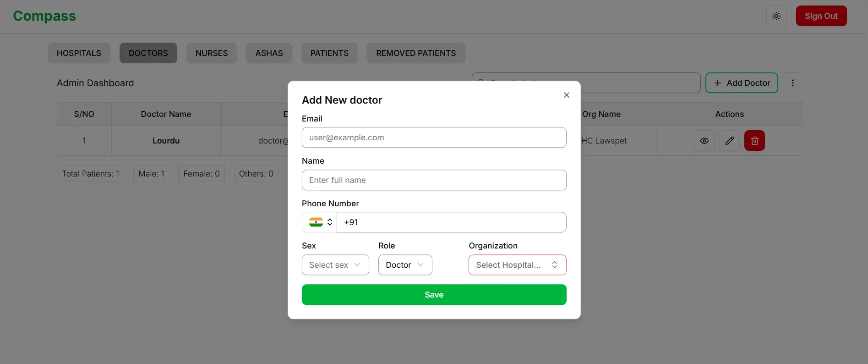This screenshot has height=364, width=868.
Task: Open the Select sex dropdown
Action: click(x=335, y=265)
